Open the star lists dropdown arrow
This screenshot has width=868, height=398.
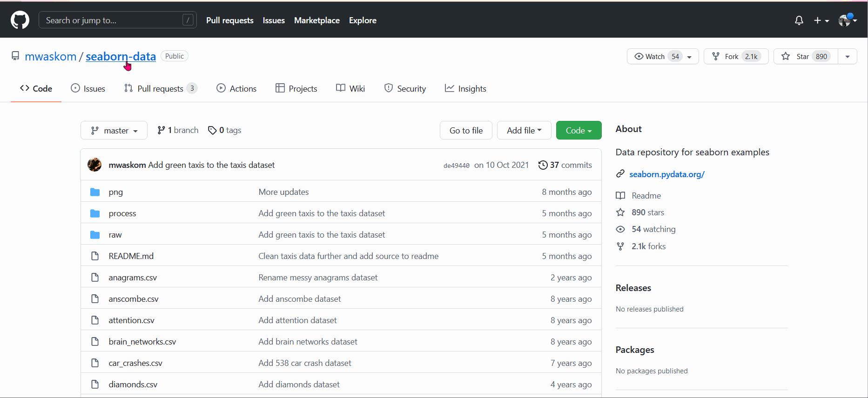click(x=848, y=56)
